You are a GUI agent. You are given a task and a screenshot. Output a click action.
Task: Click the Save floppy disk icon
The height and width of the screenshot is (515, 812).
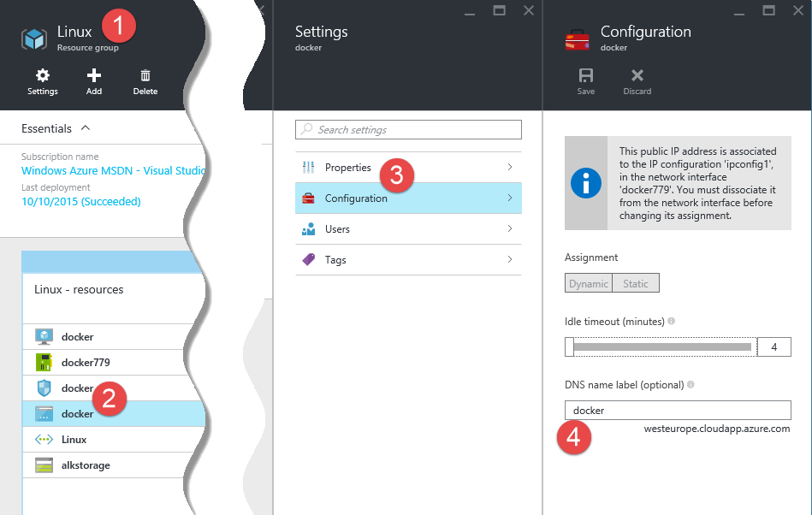click(x=586, y=75)
